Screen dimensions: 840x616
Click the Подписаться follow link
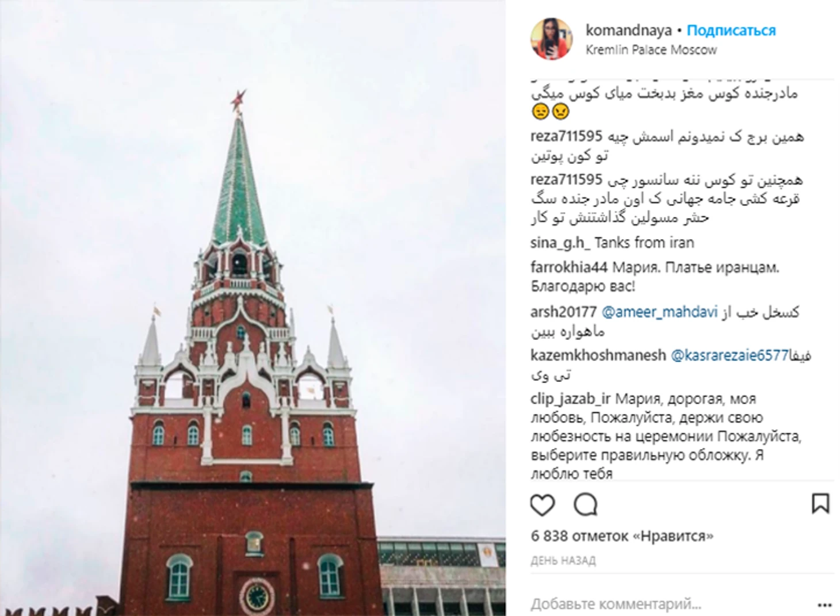point(731,30)
